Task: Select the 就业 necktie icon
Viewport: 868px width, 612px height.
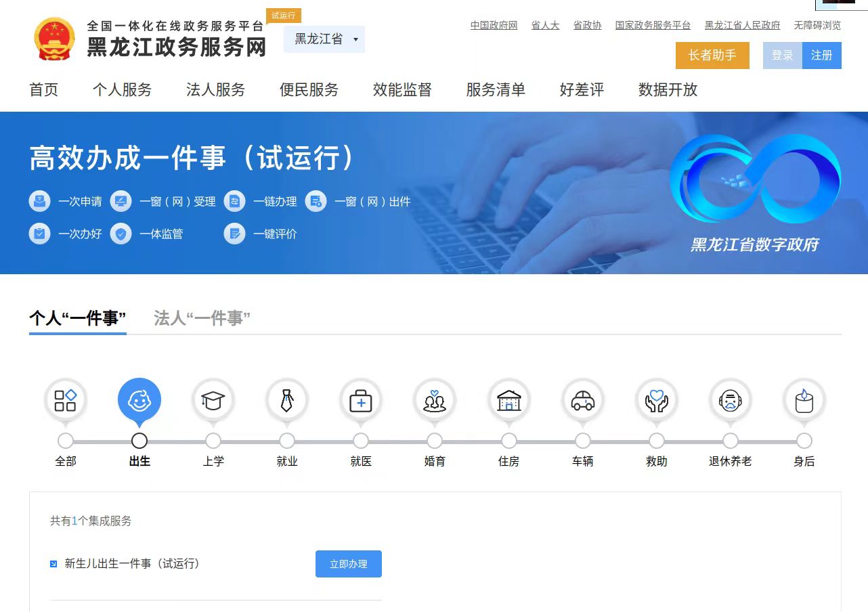Action: 287,401
